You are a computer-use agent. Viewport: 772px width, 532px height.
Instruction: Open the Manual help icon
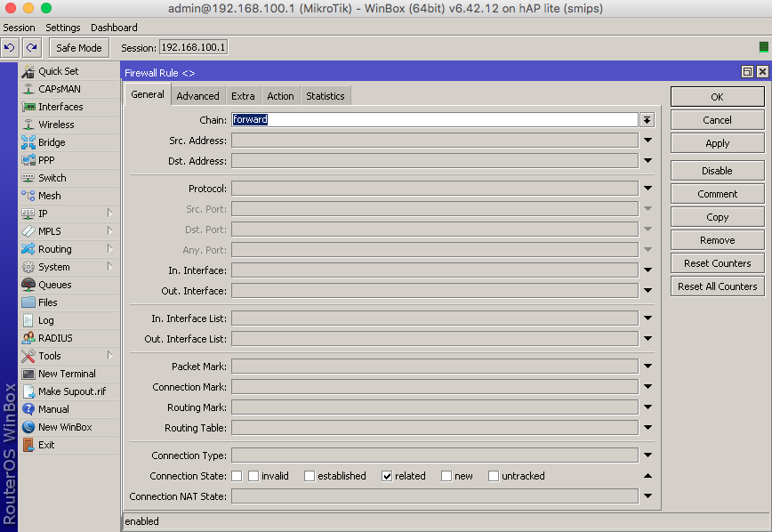click(x=28, y=409)
